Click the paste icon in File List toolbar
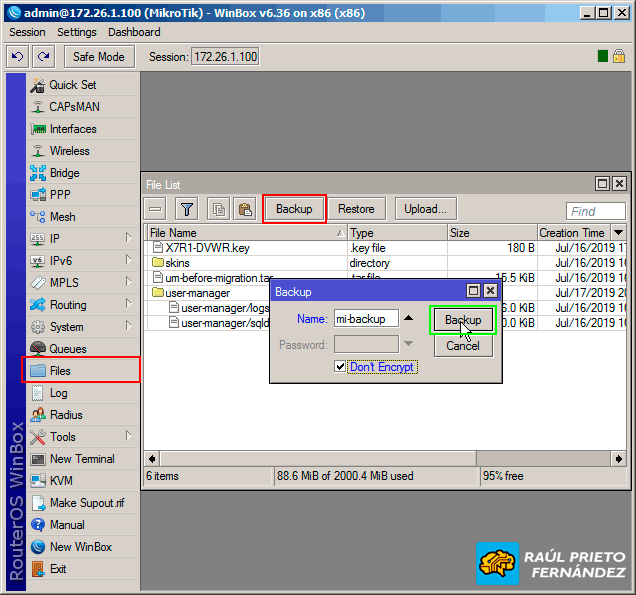This screenshot has height=595, width=636. (x=244, y=209)
